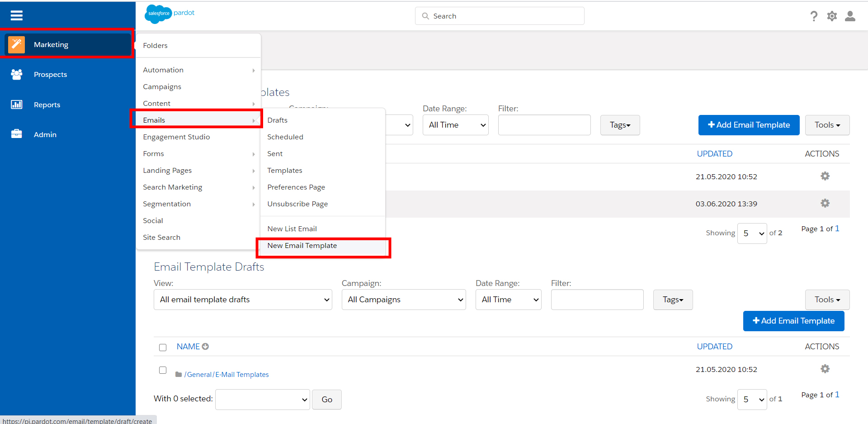Click gear action for E-Mail Templates draft row

click(825, 369)
